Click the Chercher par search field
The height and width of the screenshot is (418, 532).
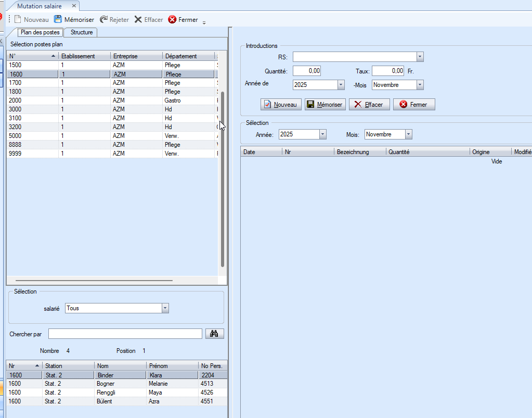[125, 334]
